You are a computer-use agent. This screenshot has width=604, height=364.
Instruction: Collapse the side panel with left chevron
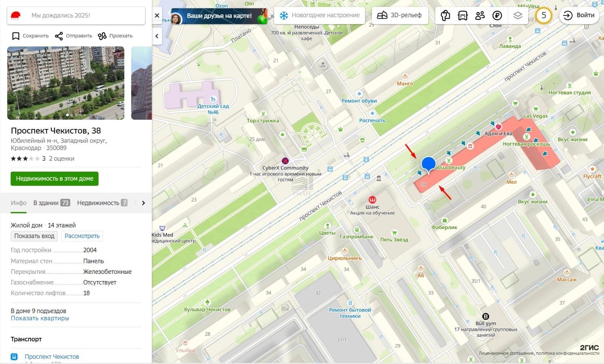point(157,36)
